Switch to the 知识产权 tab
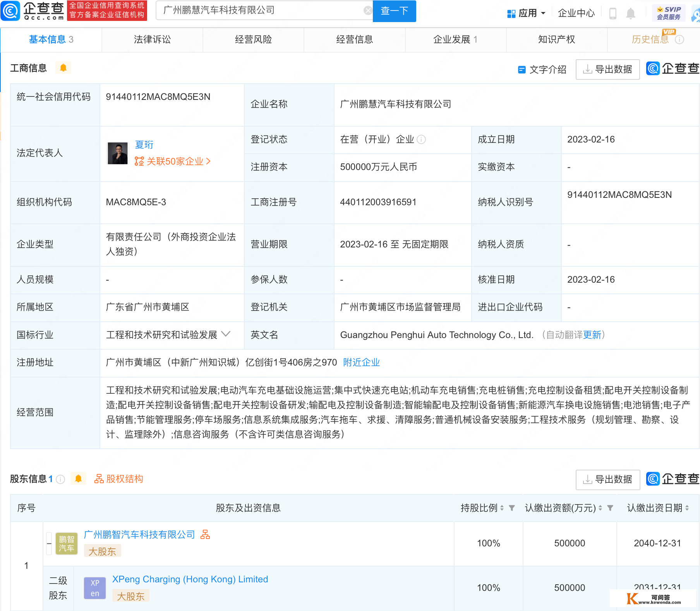 pos(556,39)
